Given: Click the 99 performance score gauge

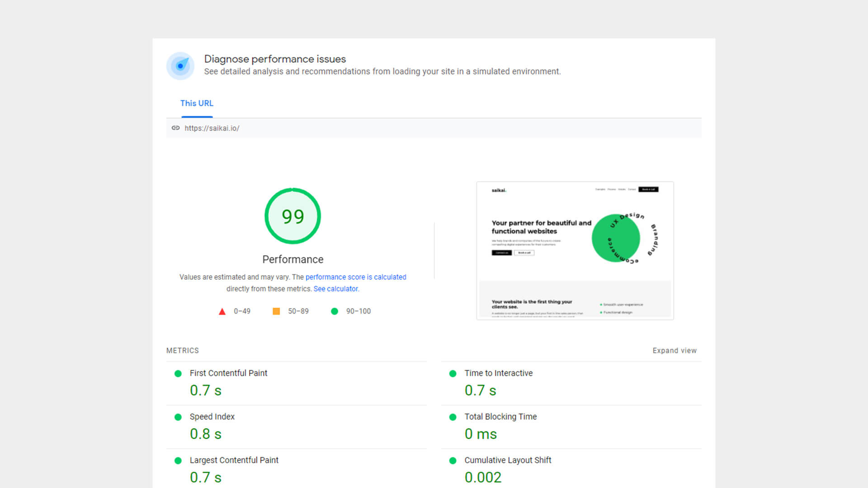Looking at the screenshot, I should (x=292, y=216).
